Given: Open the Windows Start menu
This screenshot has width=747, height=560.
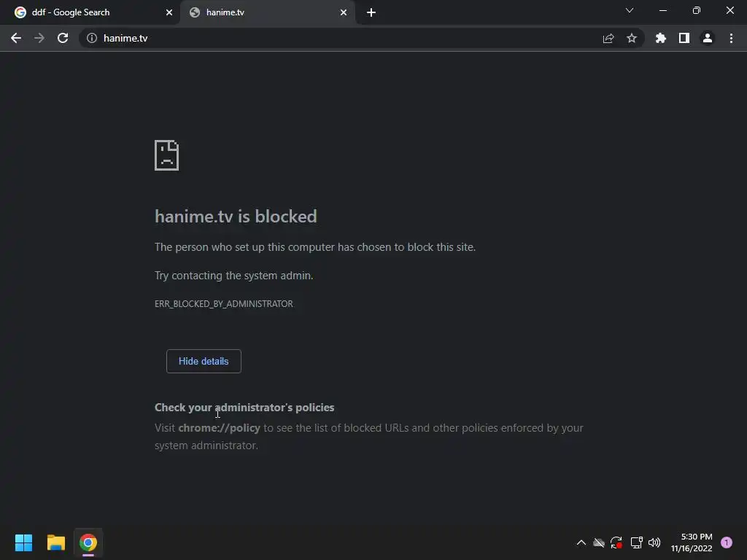Looking at the screenshot, I should click(x=23, y=542).
